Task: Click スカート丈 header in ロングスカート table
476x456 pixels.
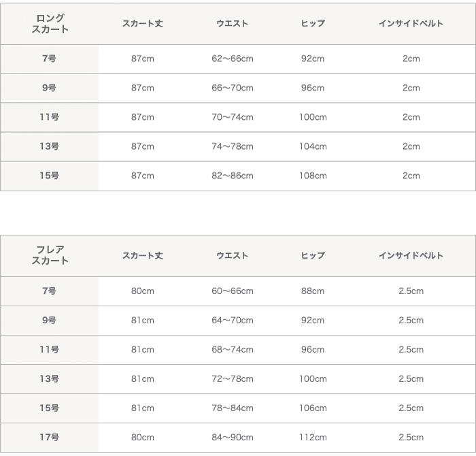Action: click(x=142, y=24)
